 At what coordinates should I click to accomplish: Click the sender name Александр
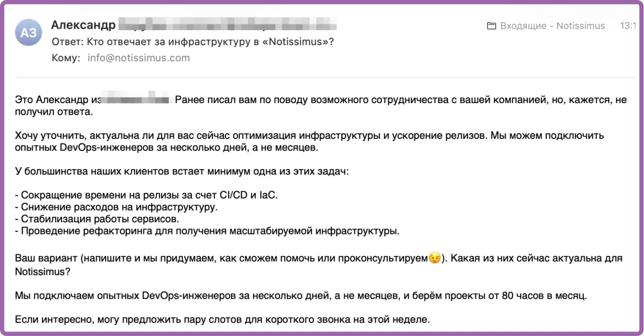coord(84,24)
